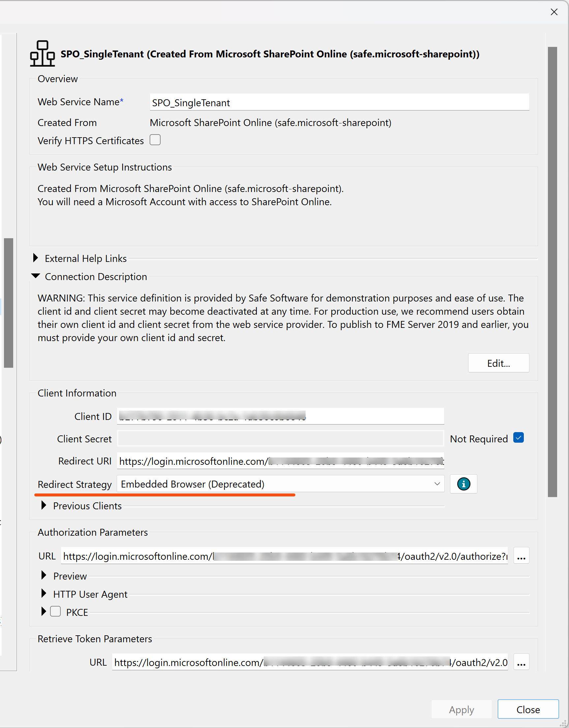The height and width of the screenshot is (728, 569).
Task: Click the 'Microsoft SharePoint Online (safe.microsoft-sharepoint)' Created From value
Action: point(271,123)
